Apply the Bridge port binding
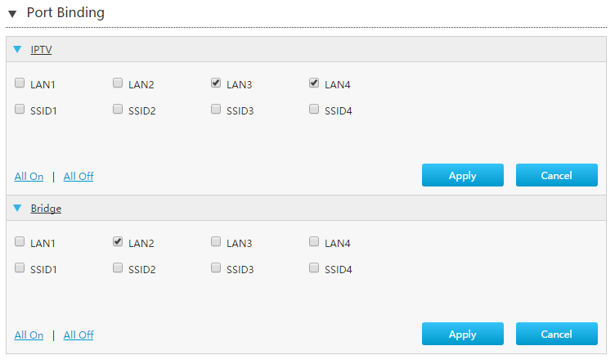 462,334
